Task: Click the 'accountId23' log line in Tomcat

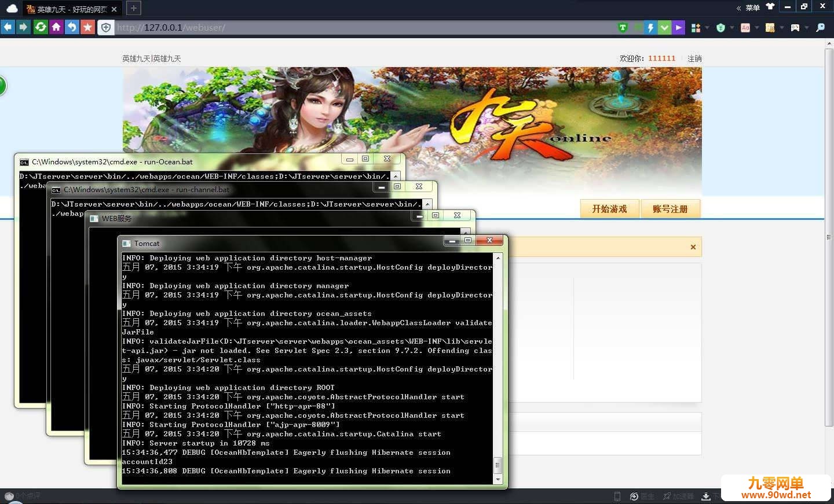Action: click(147, 462)
